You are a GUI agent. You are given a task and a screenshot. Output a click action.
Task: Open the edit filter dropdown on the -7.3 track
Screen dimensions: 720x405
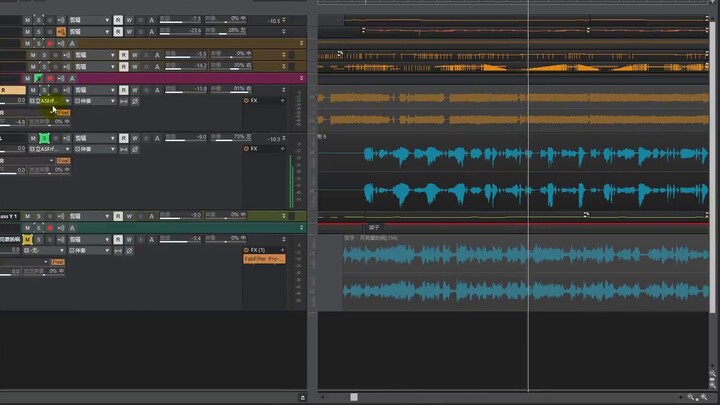(89, 20)
